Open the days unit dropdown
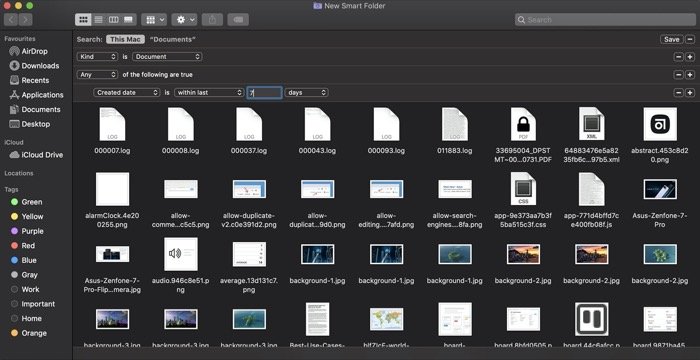The height and width of the screenshot is (360, 700). (307, 92)
